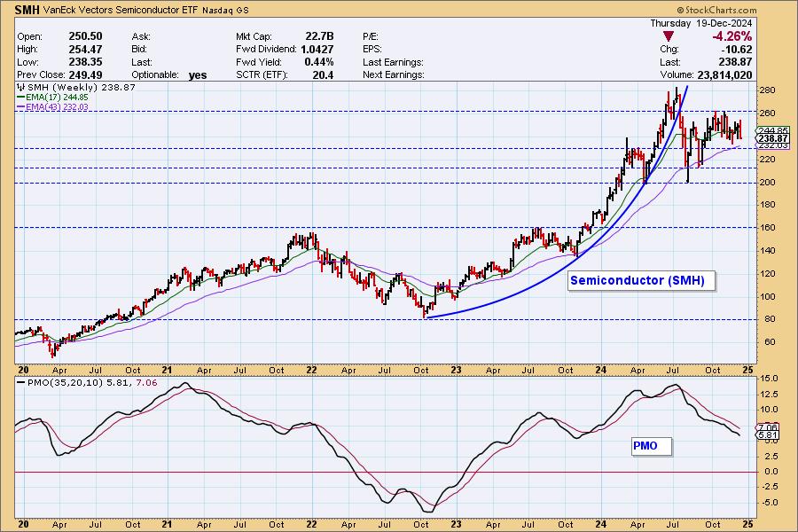Click the PMO(35,20,10) legend label
Viewport: 798px width, 532px height.
click(x=65, y=383)
